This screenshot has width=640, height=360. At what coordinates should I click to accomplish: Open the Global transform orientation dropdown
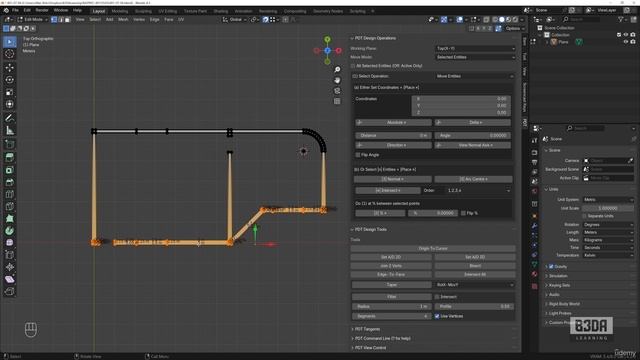tap(234, 20)
